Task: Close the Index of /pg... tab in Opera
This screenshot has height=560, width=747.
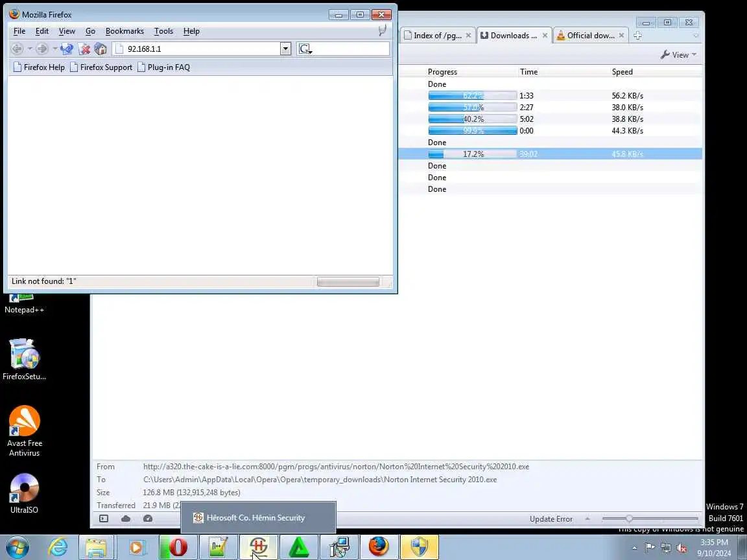Action: (468, 35)
